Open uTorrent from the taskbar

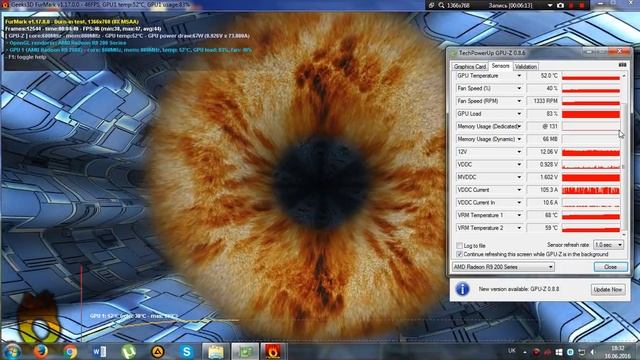[x=129, y=351]
